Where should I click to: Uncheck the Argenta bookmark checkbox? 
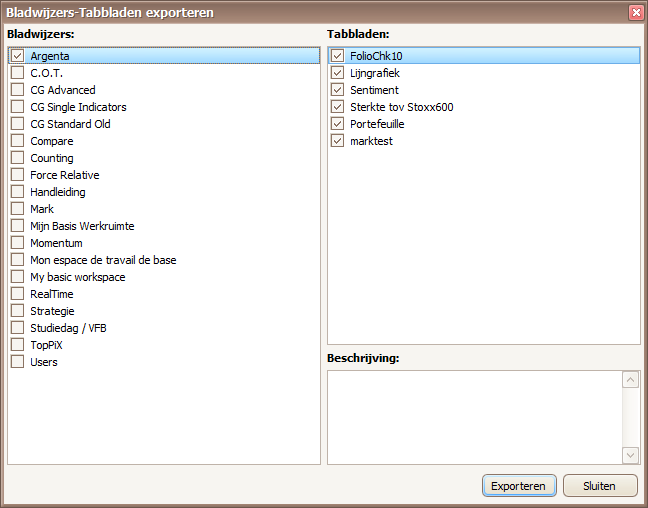tap(17, 56)
